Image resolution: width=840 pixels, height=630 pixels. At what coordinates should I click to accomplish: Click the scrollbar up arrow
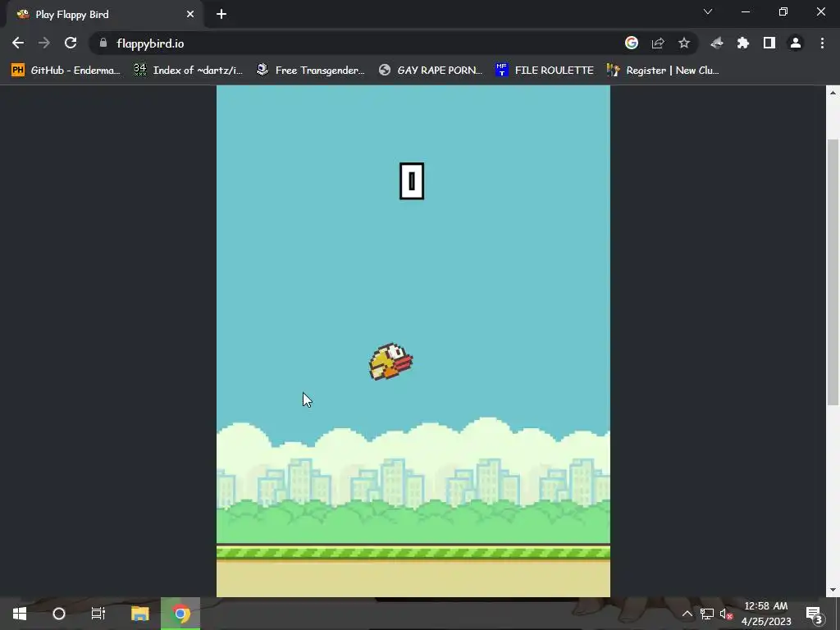point(833,93)
